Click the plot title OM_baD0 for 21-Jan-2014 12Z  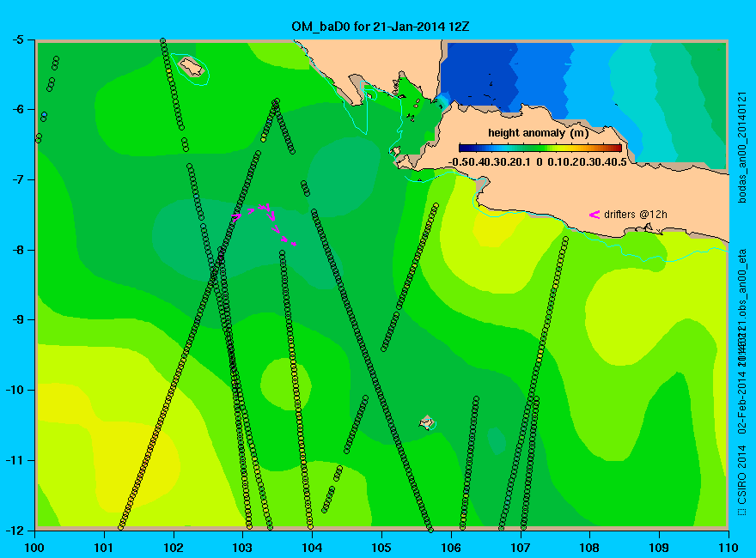tap(381, 27)
